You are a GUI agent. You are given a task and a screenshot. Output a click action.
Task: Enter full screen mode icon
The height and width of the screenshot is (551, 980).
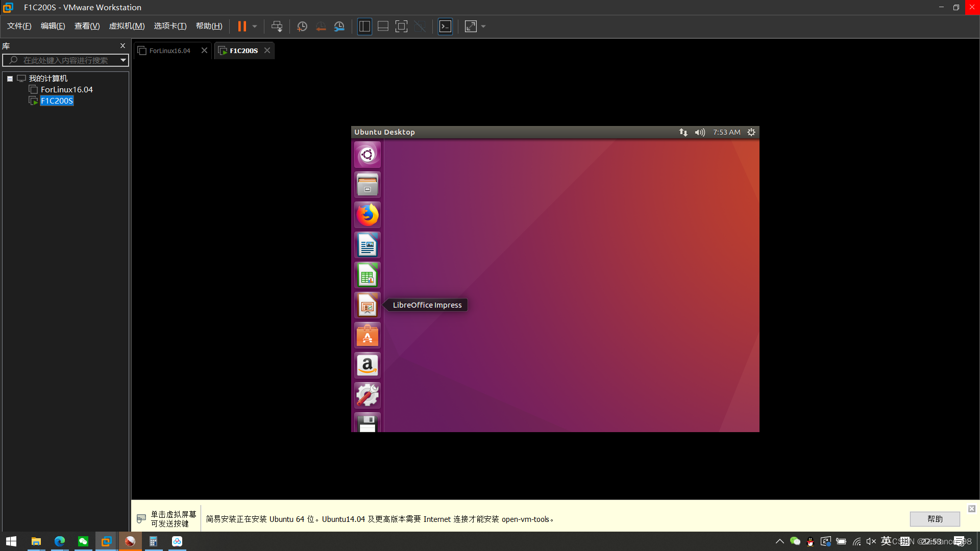pyautogui.click(x=402, y=27)
